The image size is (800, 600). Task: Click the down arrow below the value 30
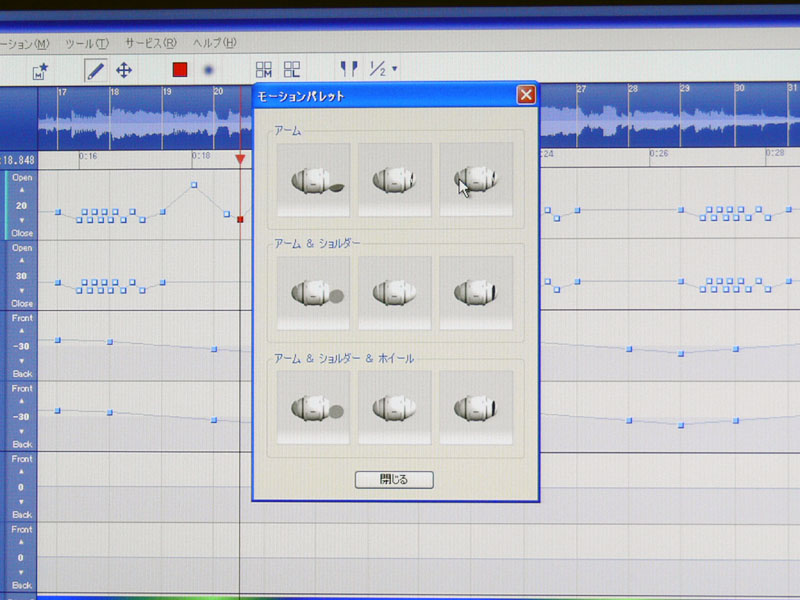tap(21, 291)
